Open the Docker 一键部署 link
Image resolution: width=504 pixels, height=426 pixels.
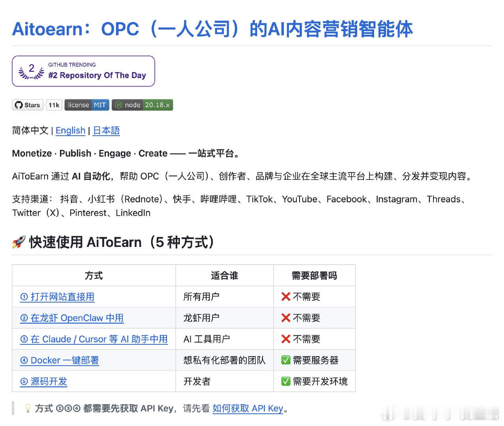pyautogui.click(x=60, y=361)
